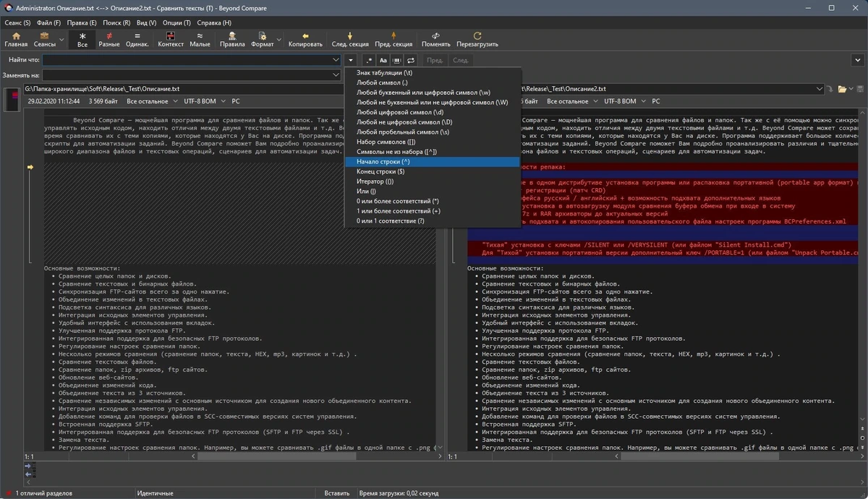Toggle regular expression search option
The image size is (868, 499).
pos(370,61)
